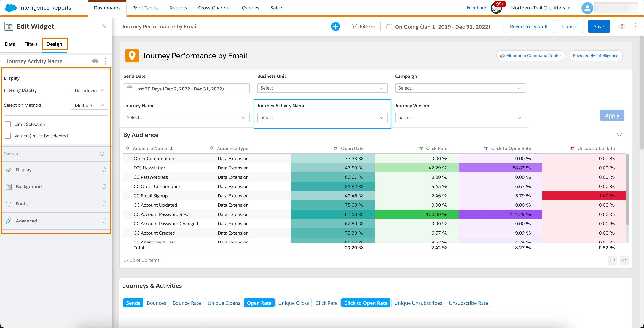Click the Powered By Intelligence icon
Viewport: 644px width, 328px height.
click(595, 55)
